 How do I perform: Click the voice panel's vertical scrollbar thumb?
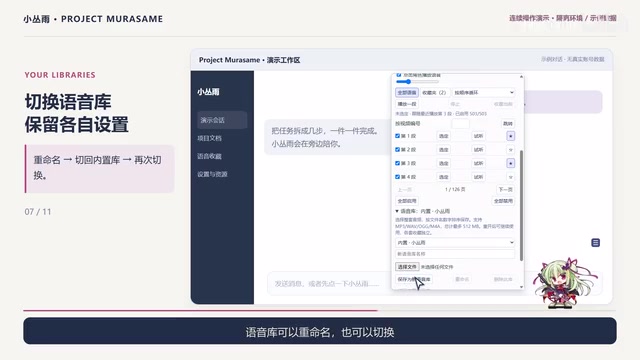click(521, 205)
